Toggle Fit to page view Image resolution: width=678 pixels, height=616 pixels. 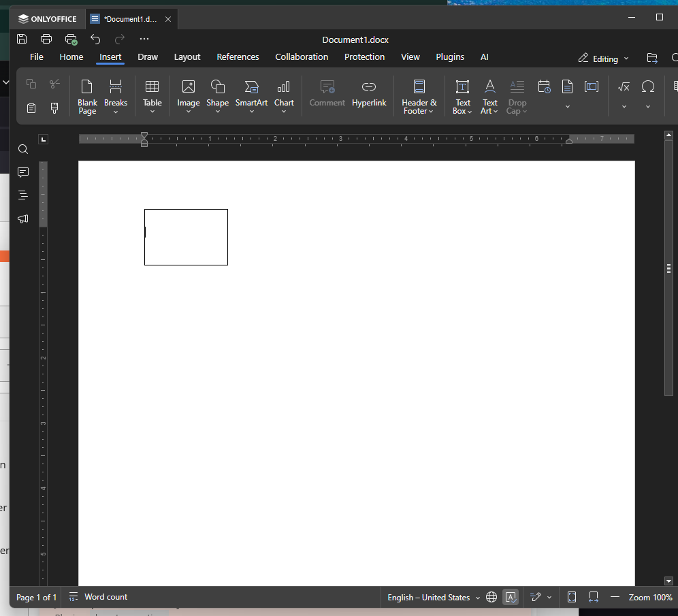pos(572,598)
